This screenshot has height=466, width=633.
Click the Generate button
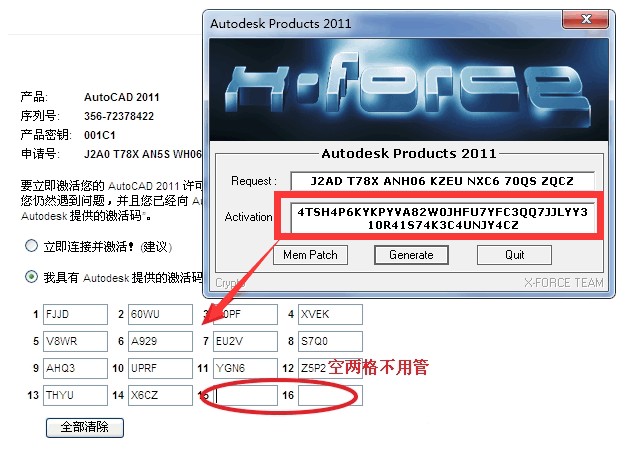click(411, 255)
